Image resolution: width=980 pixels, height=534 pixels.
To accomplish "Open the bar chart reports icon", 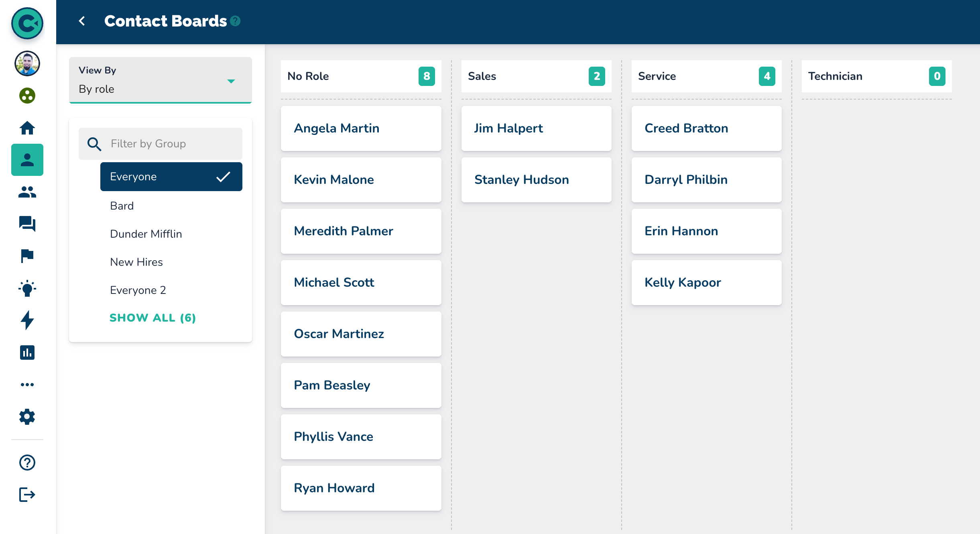I will click(x=27, y=353).
